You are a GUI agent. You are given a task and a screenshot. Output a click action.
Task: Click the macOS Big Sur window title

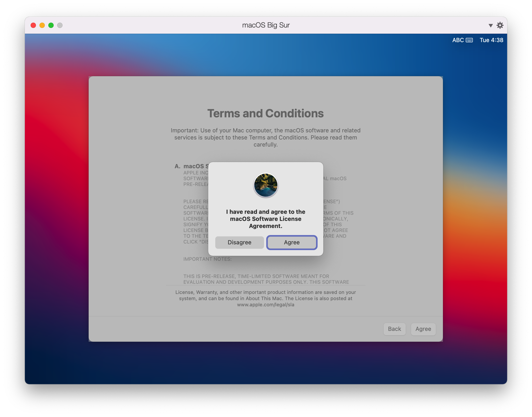(x=265, y=25)
